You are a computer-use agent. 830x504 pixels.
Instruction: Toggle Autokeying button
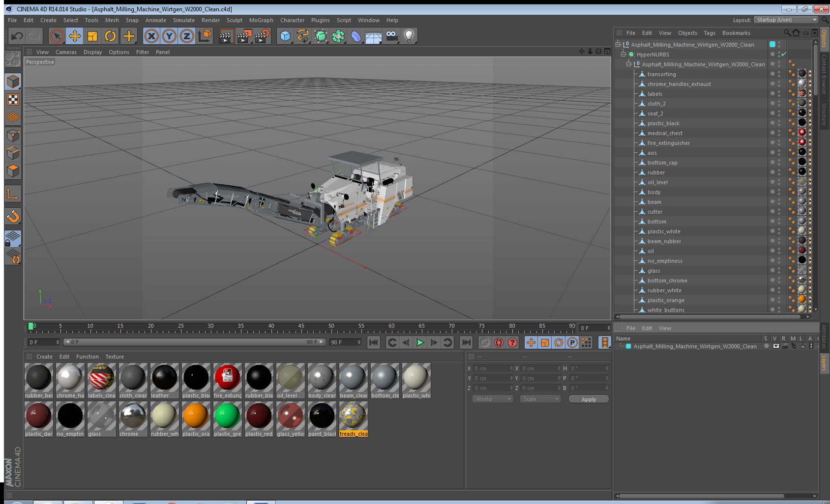499,342
